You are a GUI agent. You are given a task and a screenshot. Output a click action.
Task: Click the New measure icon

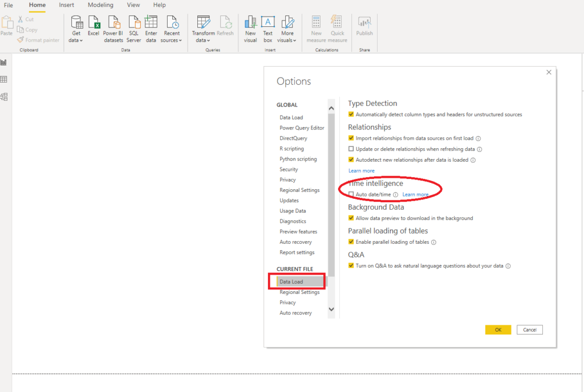(316, 22)
